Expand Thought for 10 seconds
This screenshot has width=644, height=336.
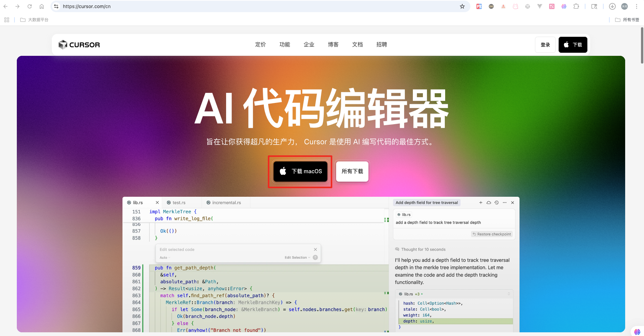coord(420,250)
